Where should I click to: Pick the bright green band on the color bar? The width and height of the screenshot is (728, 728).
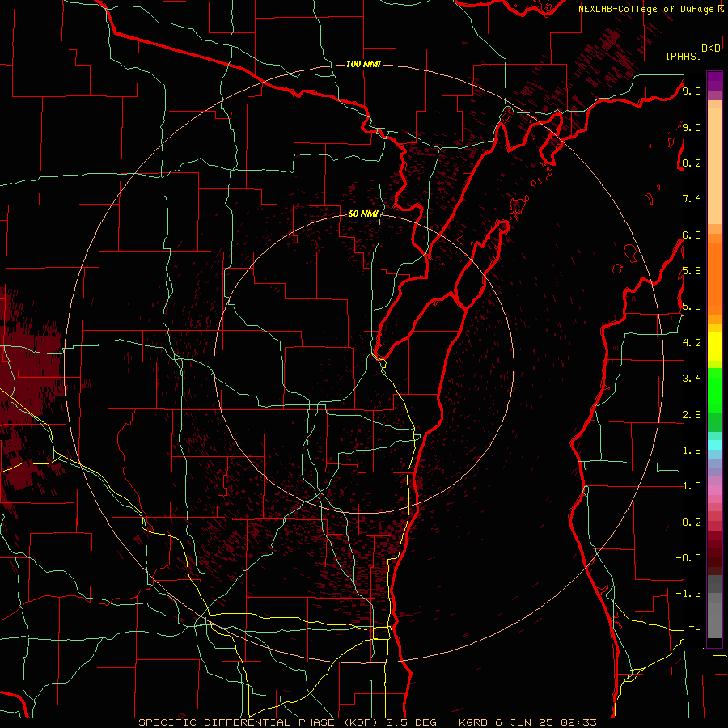click(x=714, y=391)
